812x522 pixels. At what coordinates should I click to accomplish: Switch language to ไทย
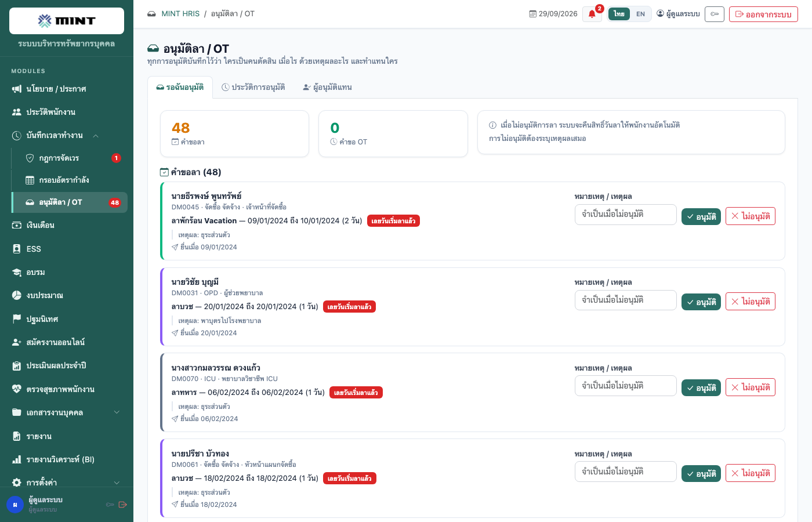(619, 14)
